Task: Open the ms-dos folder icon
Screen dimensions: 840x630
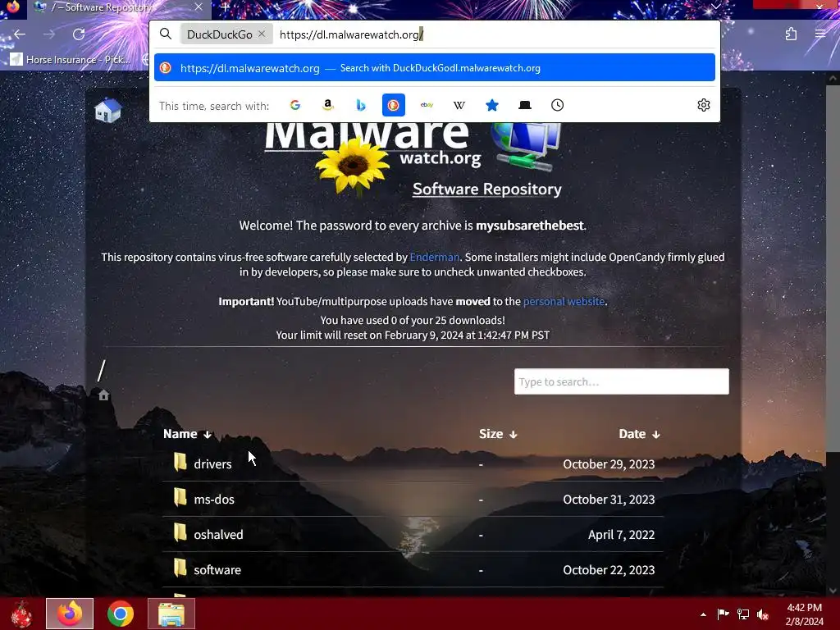Action: point(180,498)
